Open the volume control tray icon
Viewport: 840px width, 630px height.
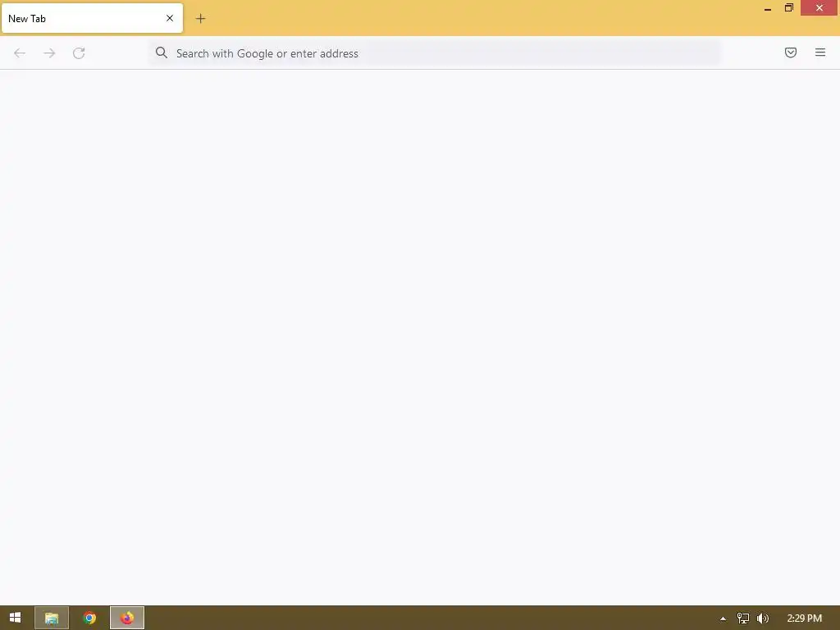[763, 619]
